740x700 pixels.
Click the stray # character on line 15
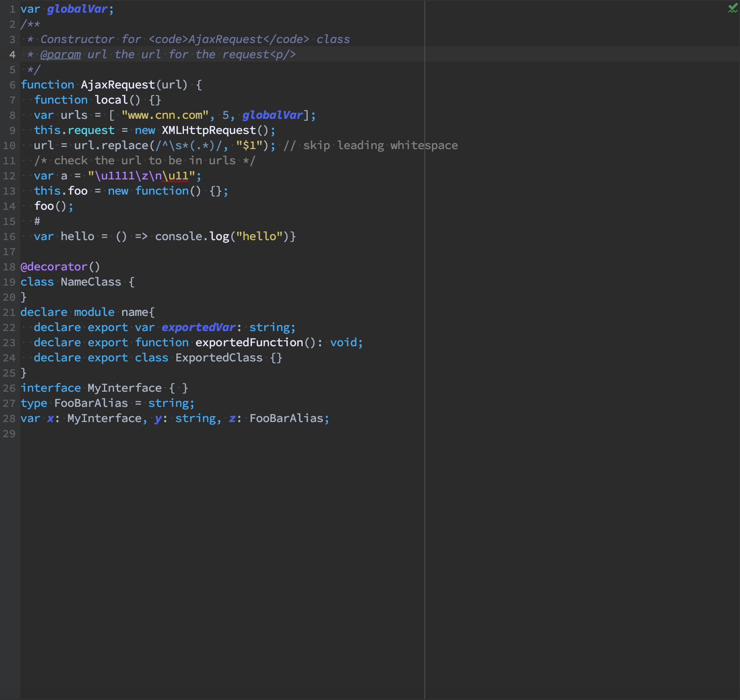[37, 221]
